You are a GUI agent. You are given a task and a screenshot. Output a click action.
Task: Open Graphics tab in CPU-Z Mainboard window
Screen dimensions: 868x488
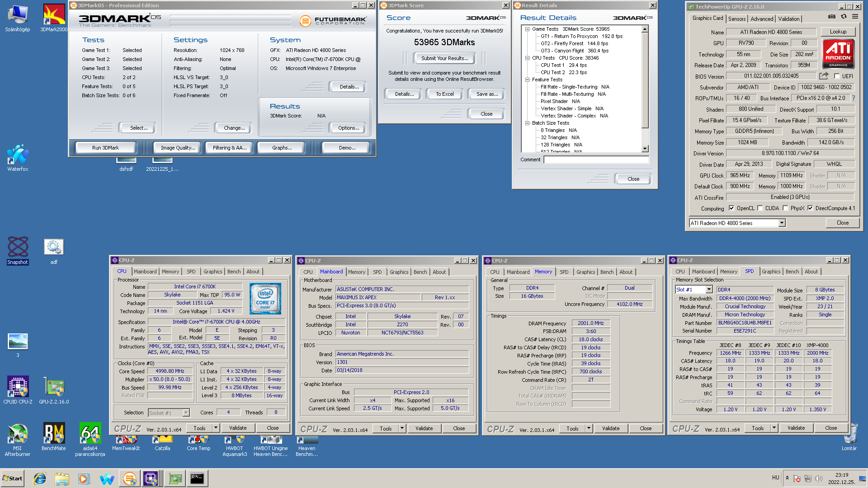[x=399, y=272]
